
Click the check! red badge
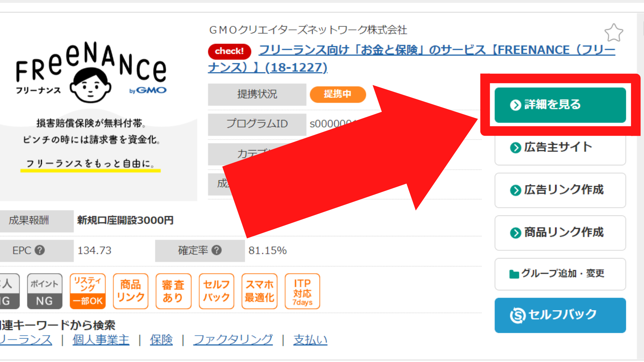click(229, 51)
